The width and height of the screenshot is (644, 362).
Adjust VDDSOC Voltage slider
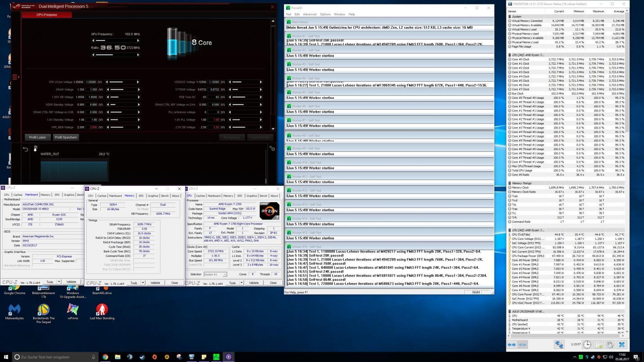[x=245, y=82]
